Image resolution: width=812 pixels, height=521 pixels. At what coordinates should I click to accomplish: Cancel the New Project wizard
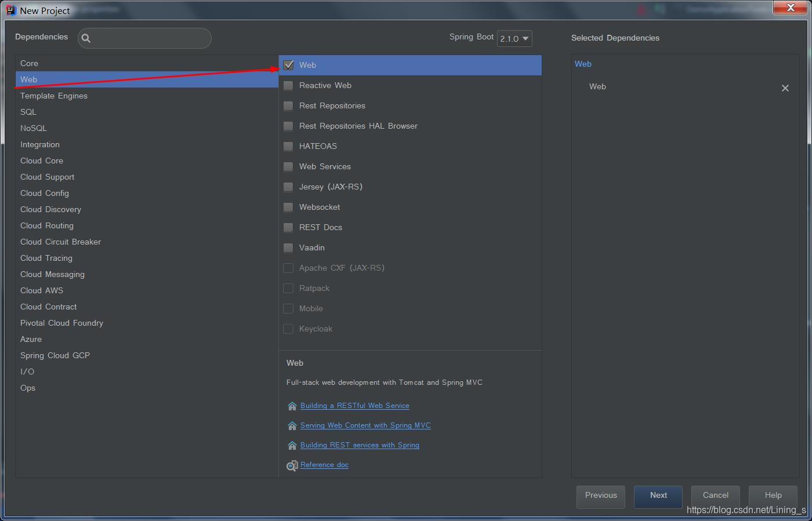tap(716, 496)
